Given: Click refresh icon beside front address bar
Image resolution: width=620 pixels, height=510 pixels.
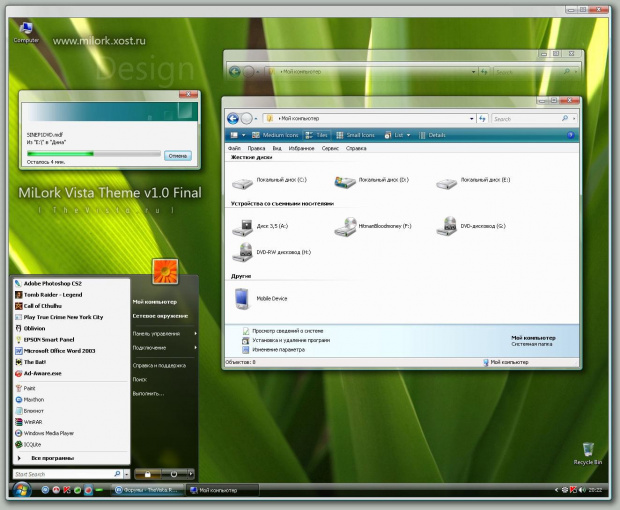Looking at the screenshot, I should (482, 118).
